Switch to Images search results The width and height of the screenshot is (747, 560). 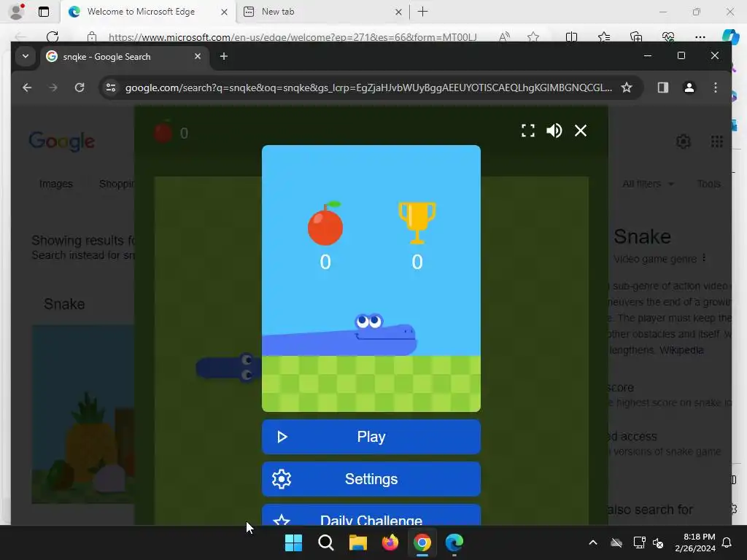(55, 184)
